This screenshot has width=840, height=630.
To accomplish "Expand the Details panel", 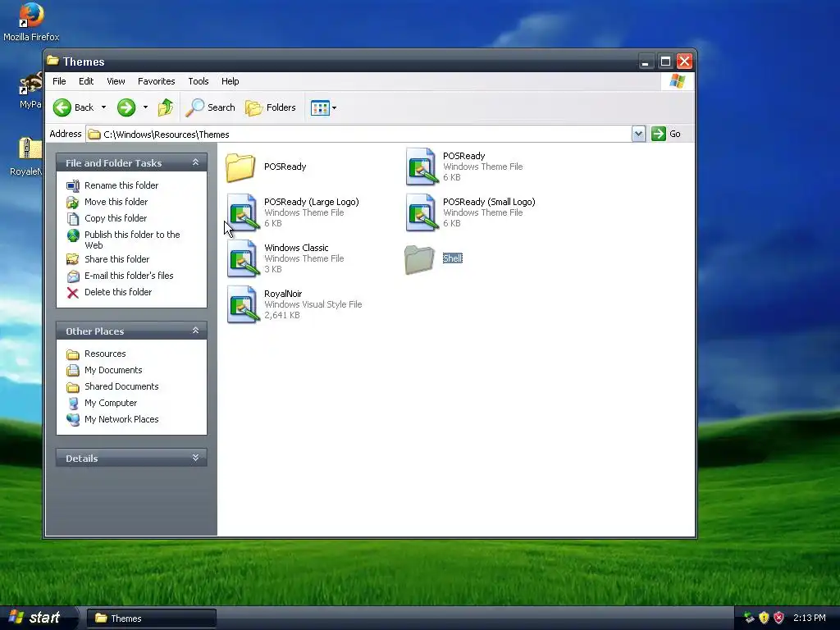I will [x=195, y=458].
